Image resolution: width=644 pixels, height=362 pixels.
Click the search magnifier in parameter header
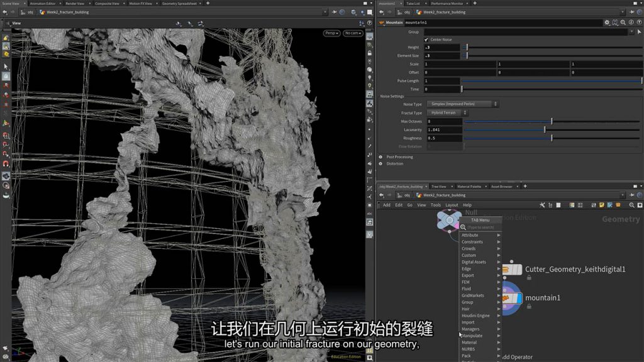(623, 23)
